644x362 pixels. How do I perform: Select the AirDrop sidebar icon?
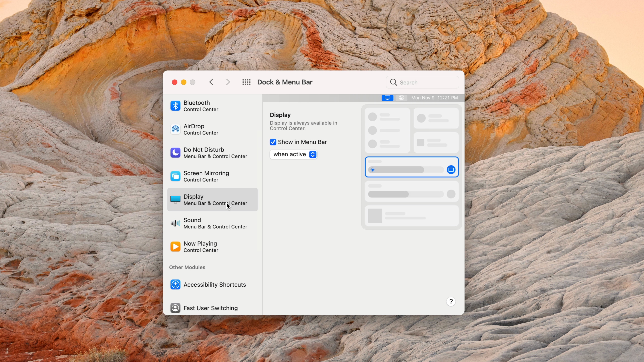click(x=175, y=129)
